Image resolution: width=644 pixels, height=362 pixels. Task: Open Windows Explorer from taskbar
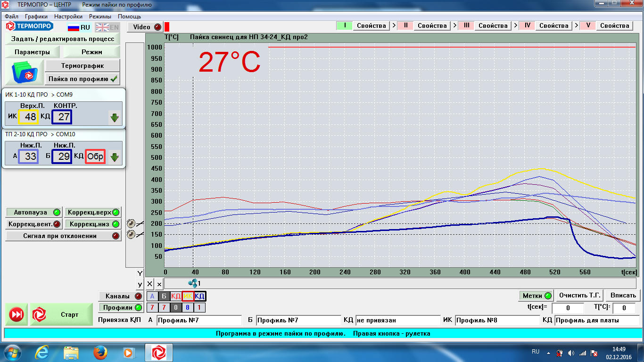click(71, 352)
